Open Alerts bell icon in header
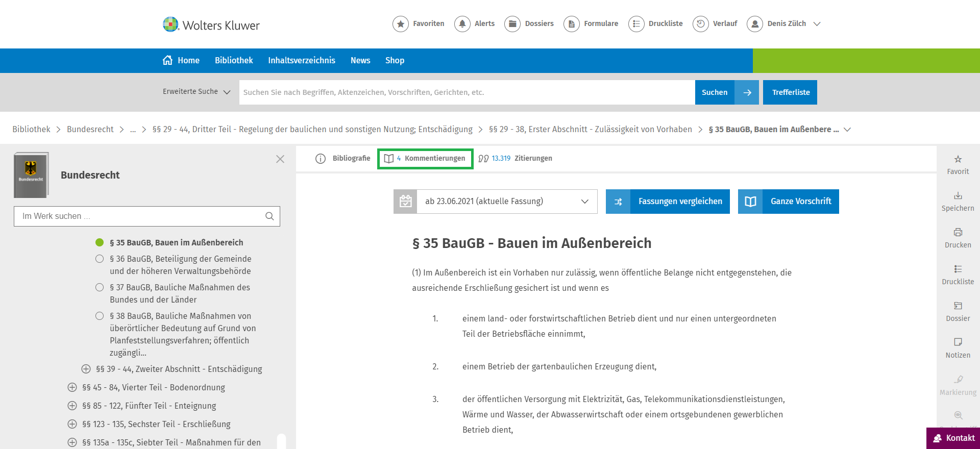 coord(462,24)
